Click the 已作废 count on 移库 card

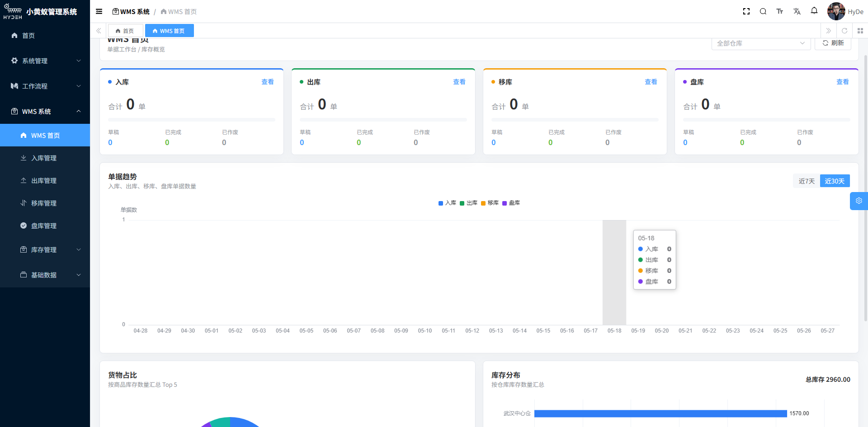click(x=608, y=142)
